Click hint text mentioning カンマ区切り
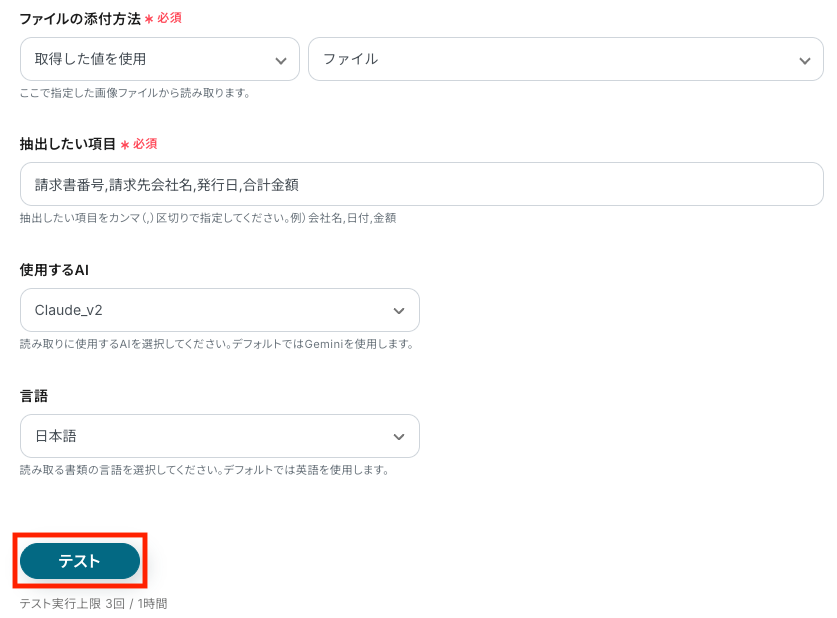Viewport: 837px width, 618px height. [208, 218]
